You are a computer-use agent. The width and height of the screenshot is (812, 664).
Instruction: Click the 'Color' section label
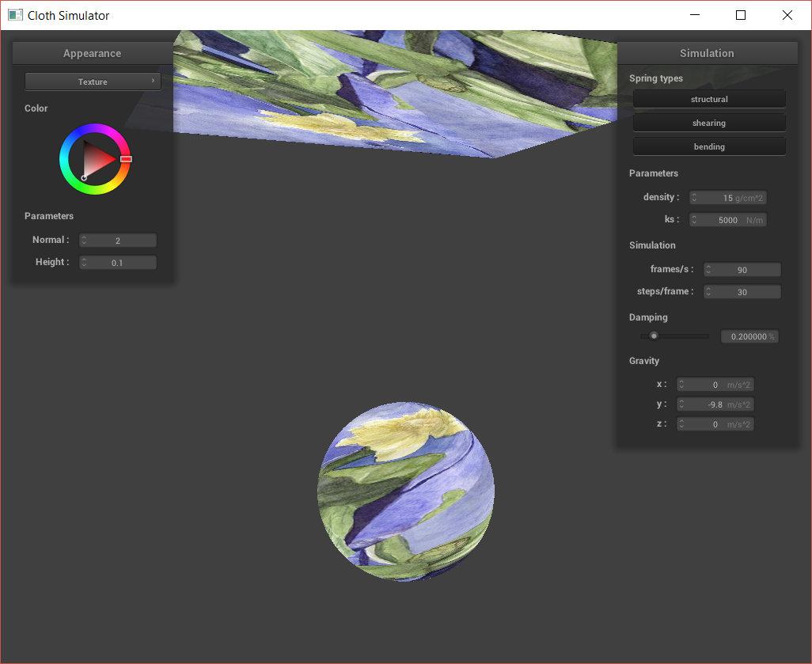point(36,108)
